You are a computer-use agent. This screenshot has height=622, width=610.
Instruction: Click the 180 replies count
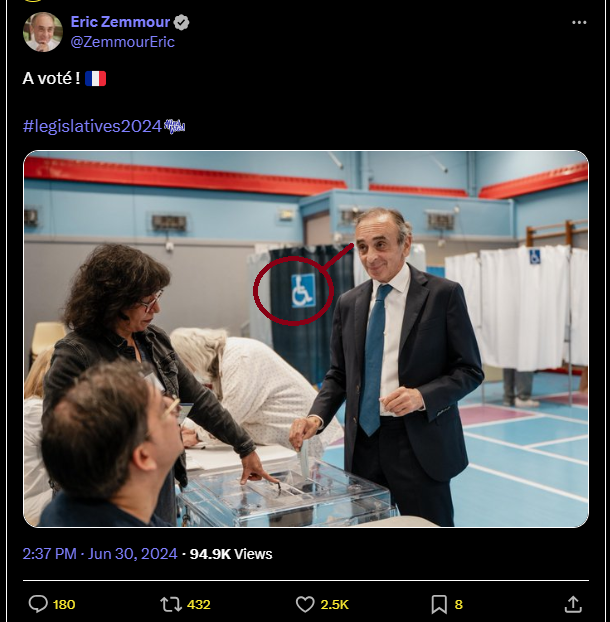[64, 604]
